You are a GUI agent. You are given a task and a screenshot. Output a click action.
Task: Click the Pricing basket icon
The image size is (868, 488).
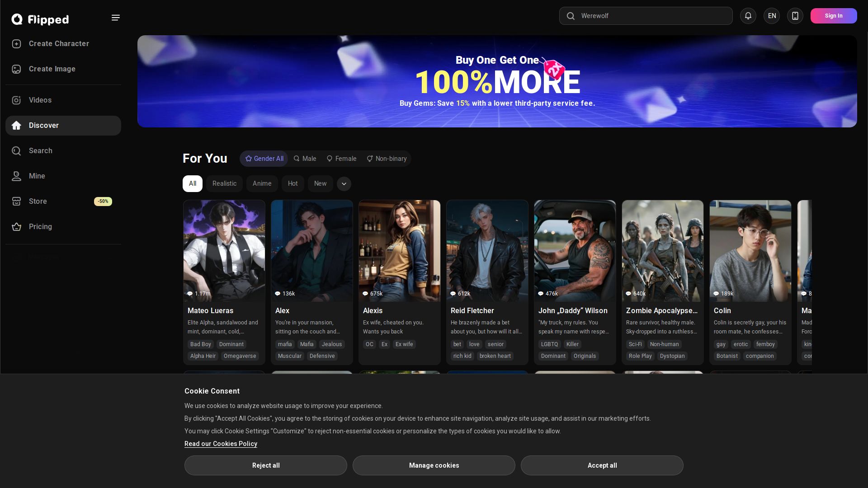pos(17,227)
